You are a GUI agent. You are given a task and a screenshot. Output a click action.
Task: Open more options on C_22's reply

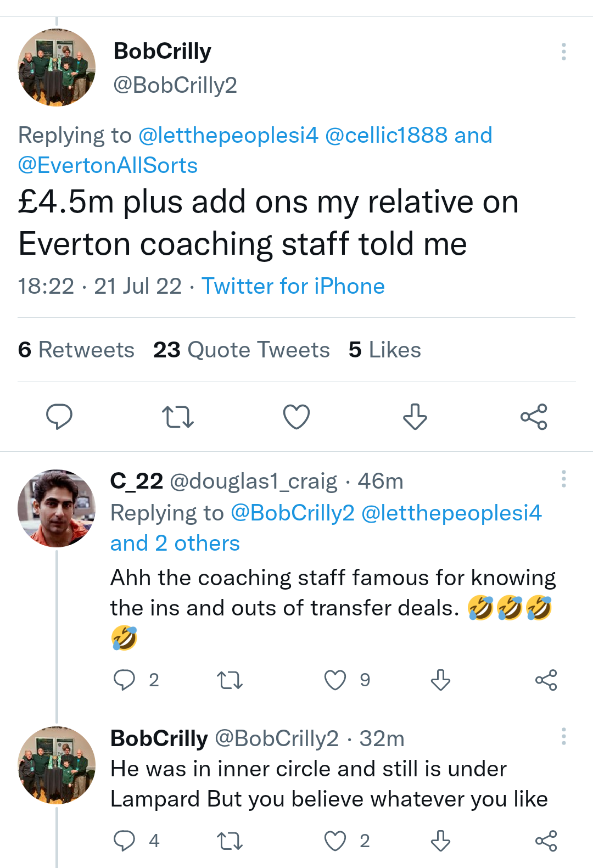(x=563, y=479)
